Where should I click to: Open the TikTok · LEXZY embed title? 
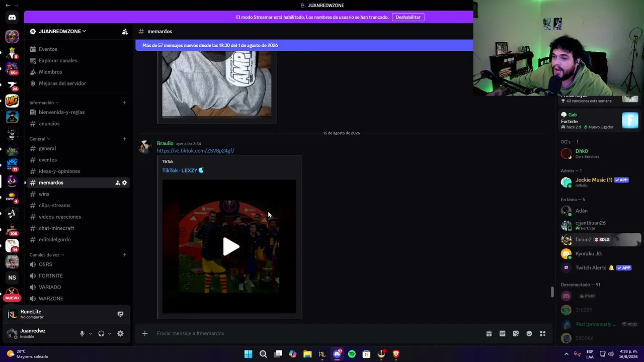(183, 170)
